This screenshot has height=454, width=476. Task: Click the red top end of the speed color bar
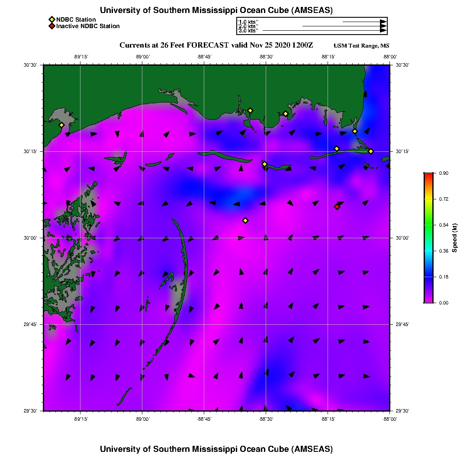pyautogui.click(x=428, y=176)
